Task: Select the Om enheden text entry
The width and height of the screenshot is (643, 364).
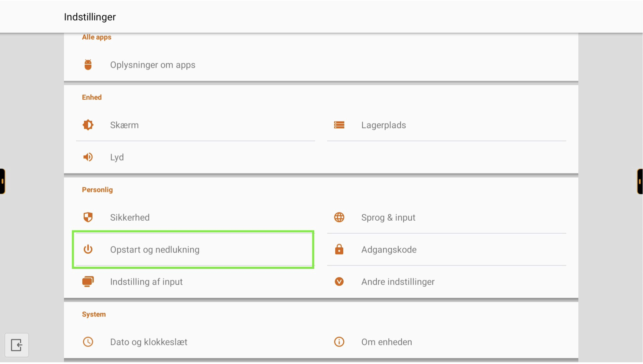Action: [x=387, y=342]
